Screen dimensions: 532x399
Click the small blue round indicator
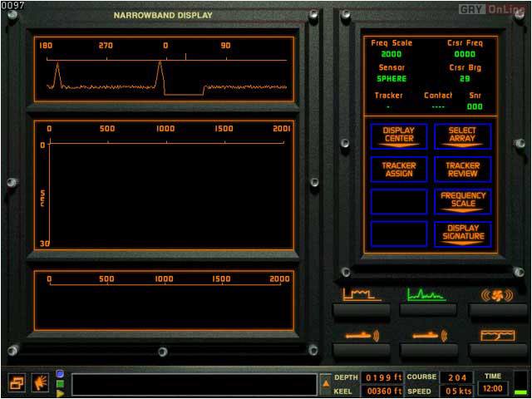coord(60,374)
